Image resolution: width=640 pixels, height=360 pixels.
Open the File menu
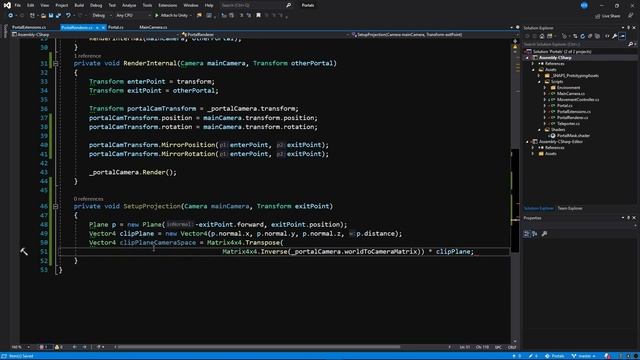coord(18,5)
